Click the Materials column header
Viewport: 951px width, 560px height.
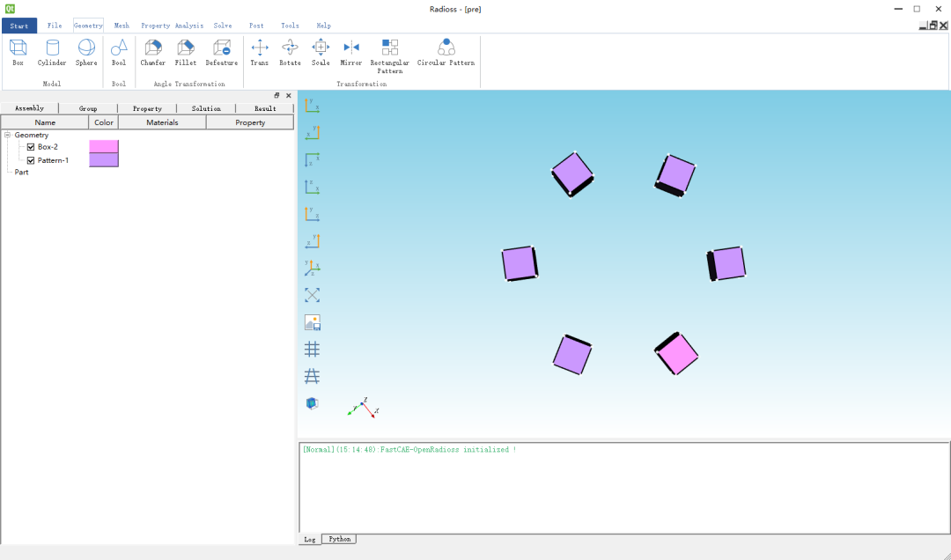162,122
